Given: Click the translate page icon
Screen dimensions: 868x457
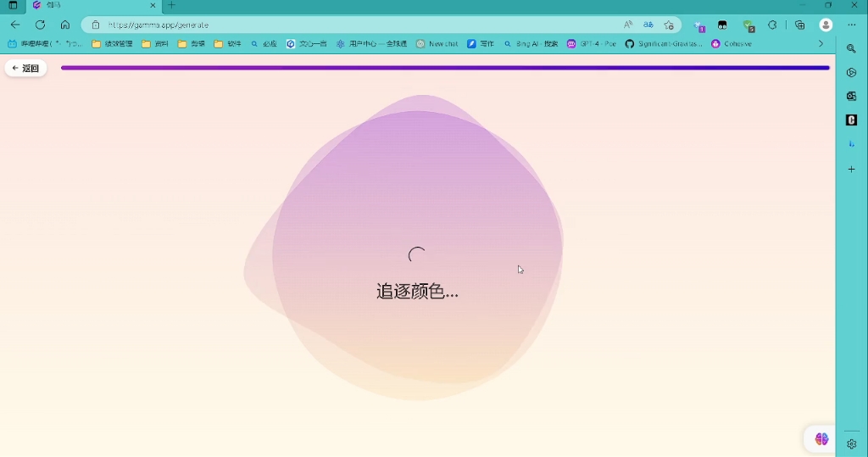Looking at the screenshot, I should coord(648,25).
